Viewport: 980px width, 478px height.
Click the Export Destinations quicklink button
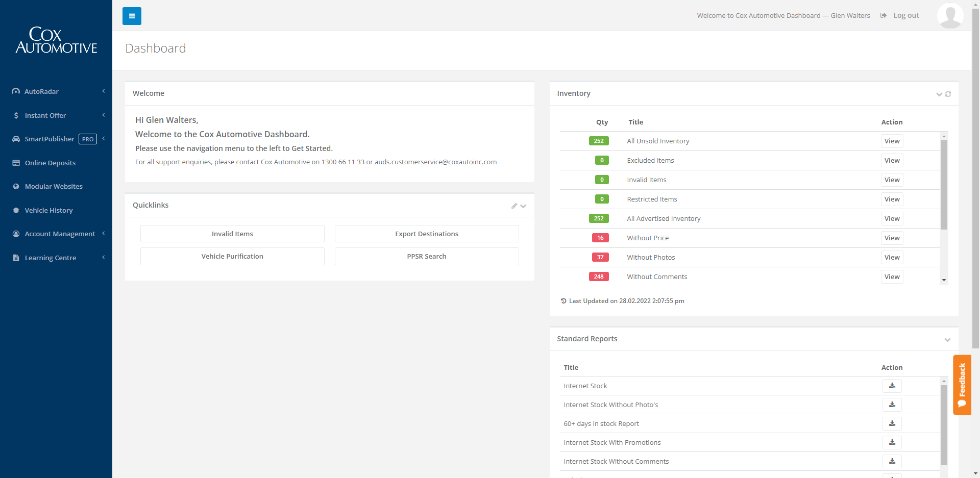427,234
